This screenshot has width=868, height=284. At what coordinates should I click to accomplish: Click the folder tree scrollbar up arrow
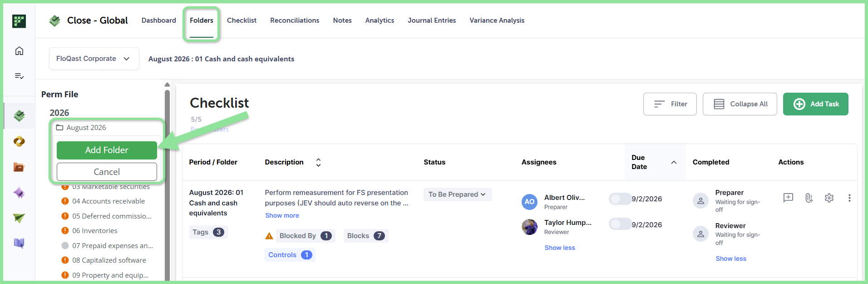(167, 85)
